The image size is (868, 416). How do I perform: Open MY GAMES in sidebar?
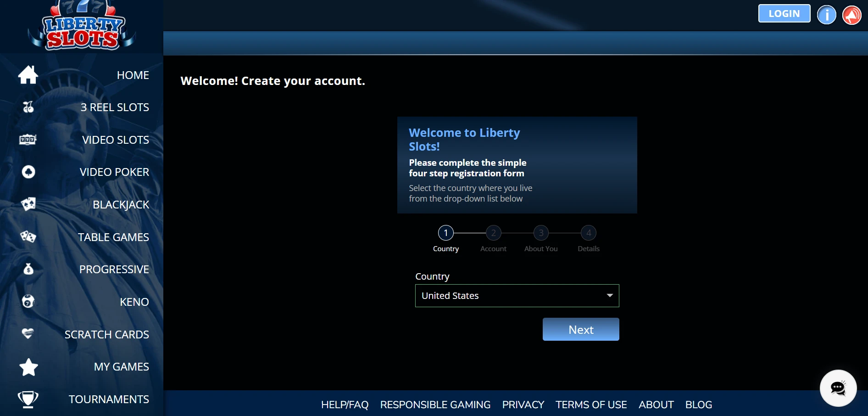click(x=122, y=367)
